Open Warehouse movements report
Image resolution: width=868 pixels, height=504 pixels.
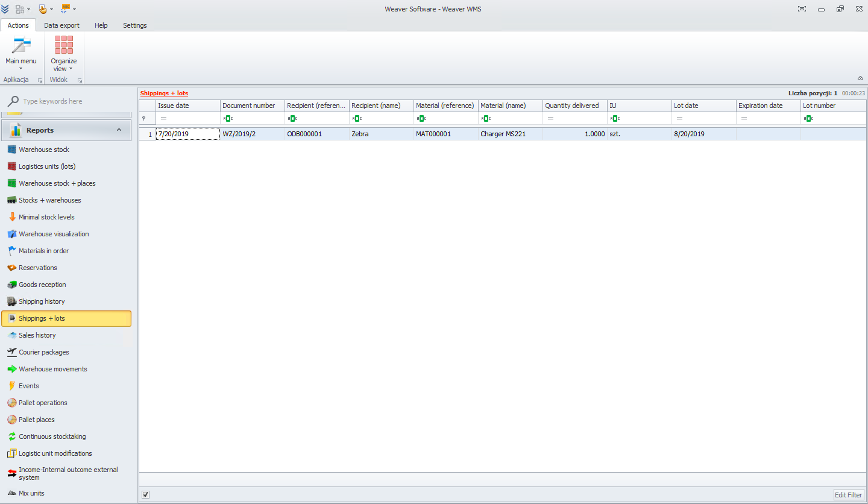(x=66, y=369)
